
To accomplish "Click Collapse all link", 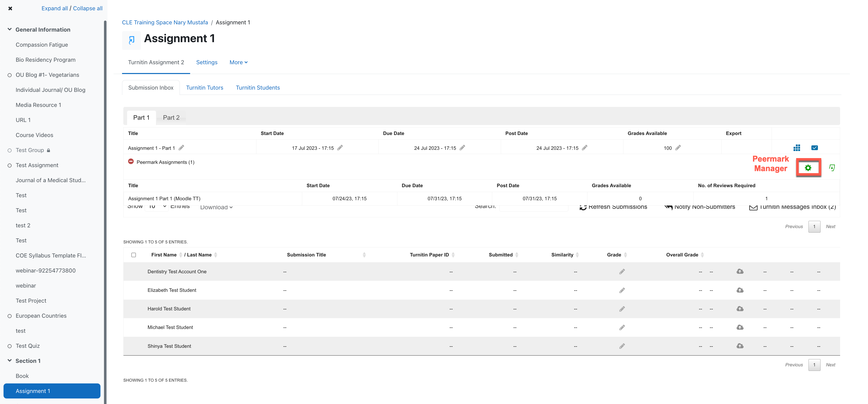I will tap(88, 9).
